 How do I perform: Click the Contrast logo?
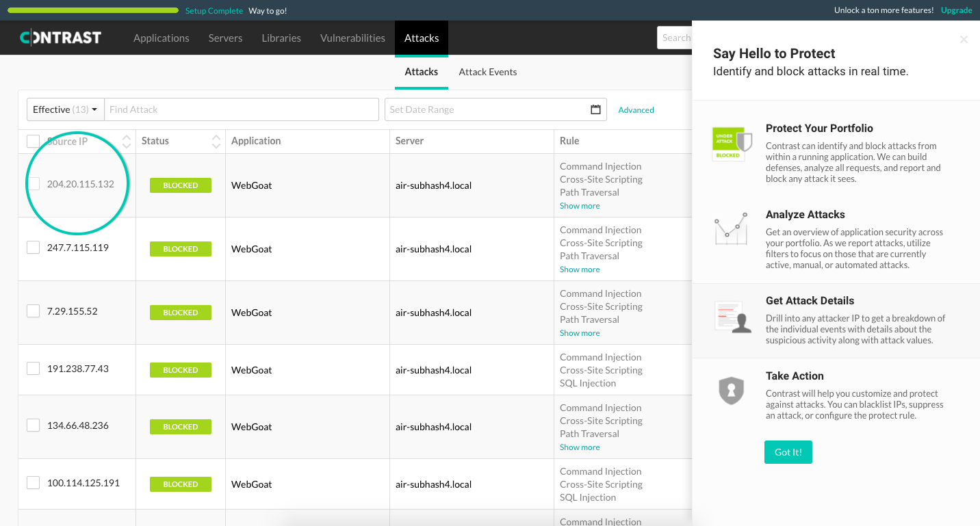(61, 37)
